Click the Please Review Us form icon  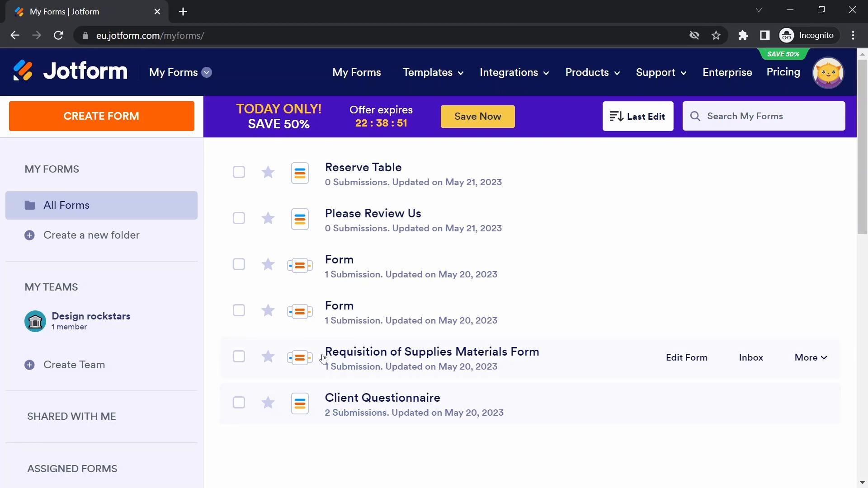(x=301, y=219)
